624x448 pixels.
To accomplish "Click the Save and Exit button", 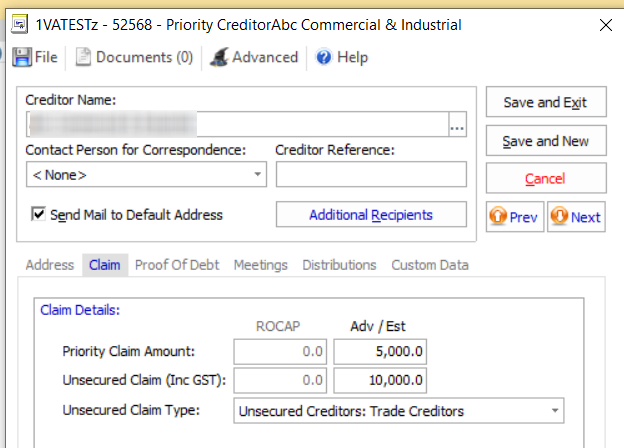I will (545, 103).
